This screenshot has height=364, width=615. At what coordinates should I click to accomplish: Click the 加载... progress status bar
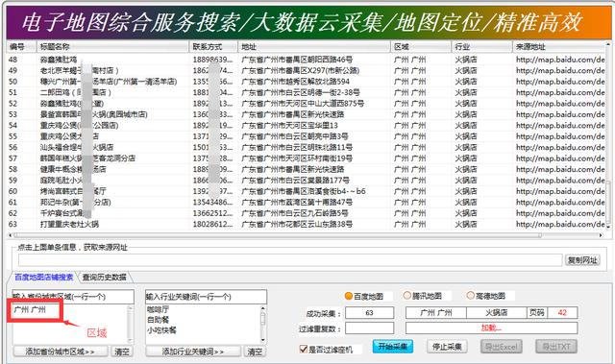pos(491,328)
